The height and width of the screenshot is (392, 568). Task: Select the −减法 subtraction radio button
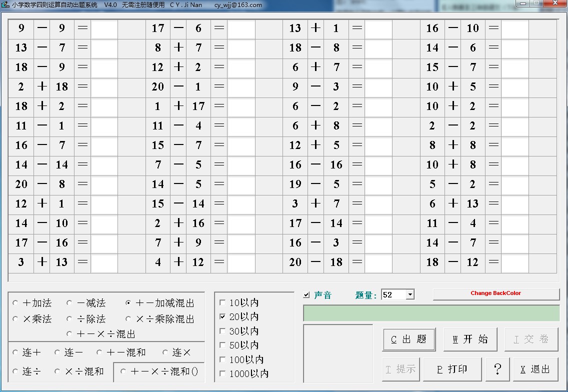(69, 303)
